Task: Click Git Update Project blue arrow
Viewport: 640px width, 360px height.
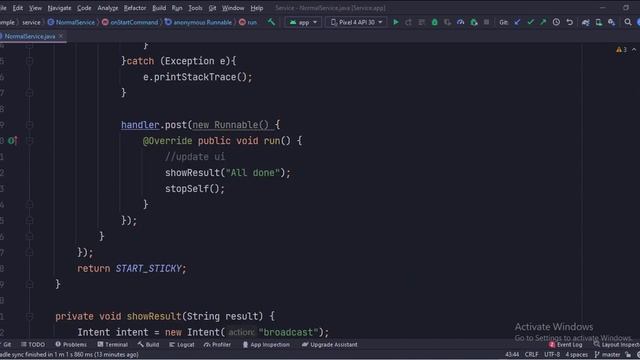Action: [x=517, y=22]
